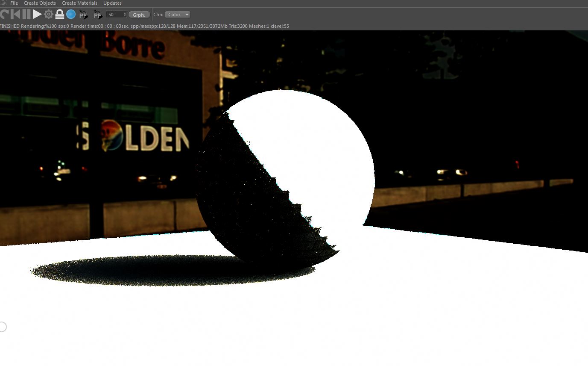Pause the render
This screenshot has height=366, width=588.
[x=26, y=15]
